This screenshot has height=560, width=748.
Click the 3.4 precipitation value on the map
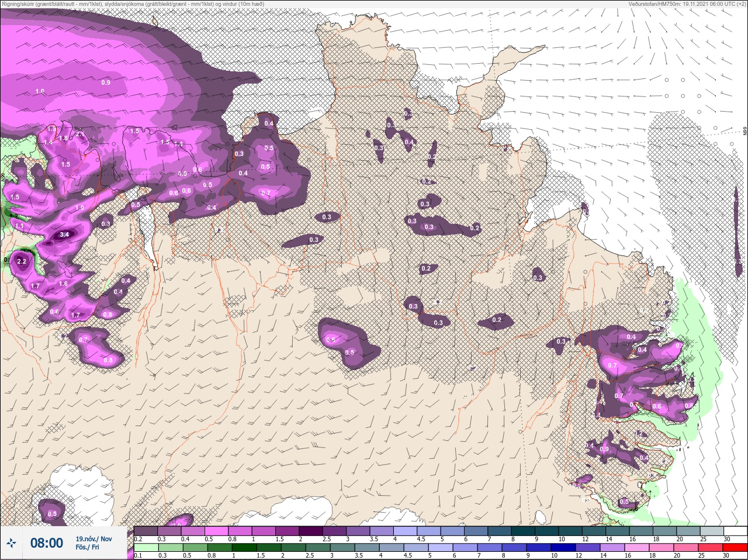click(64, 235)
